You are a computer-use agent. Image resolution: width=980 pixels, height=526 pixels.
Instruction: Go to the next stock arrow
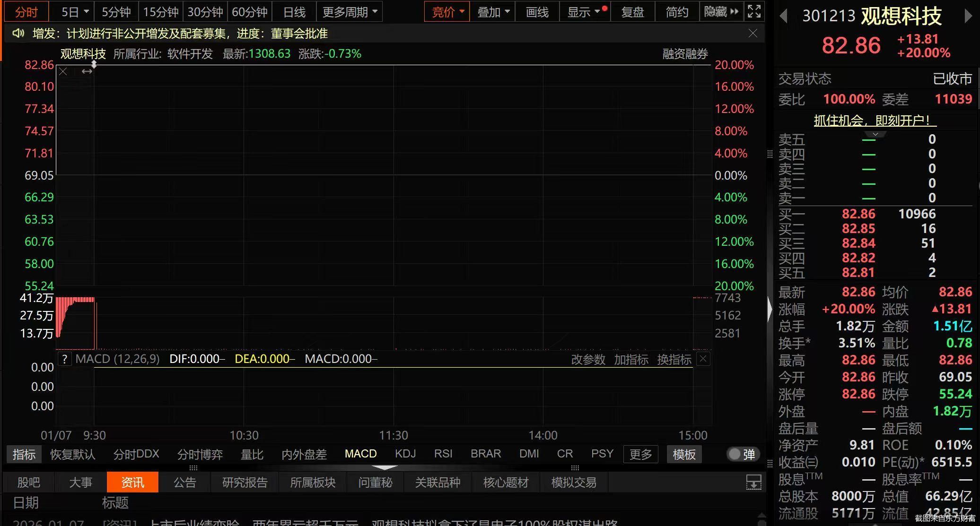[x=968, y=17]
